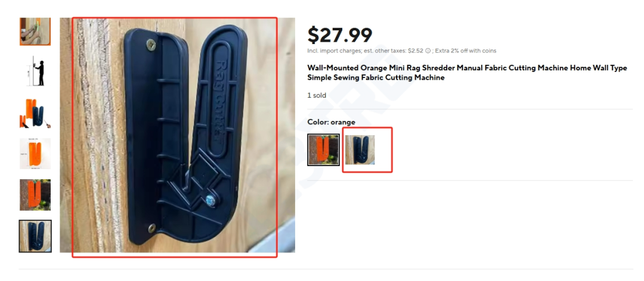Click 'Incl. import charges' tax text
The height and width of the screenshot is (281, 644).
[332, 51]
